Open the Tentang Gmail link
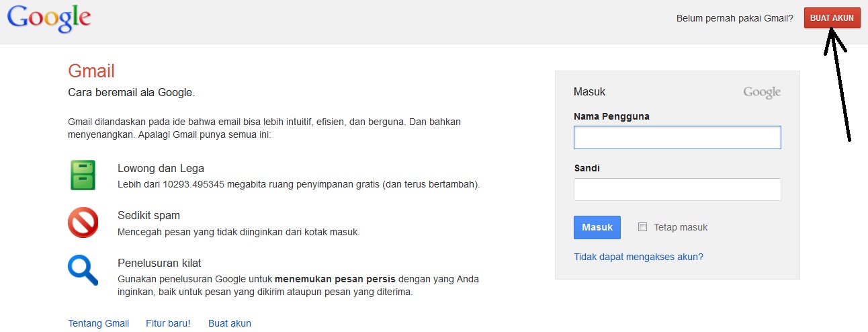 click(99, 323)
